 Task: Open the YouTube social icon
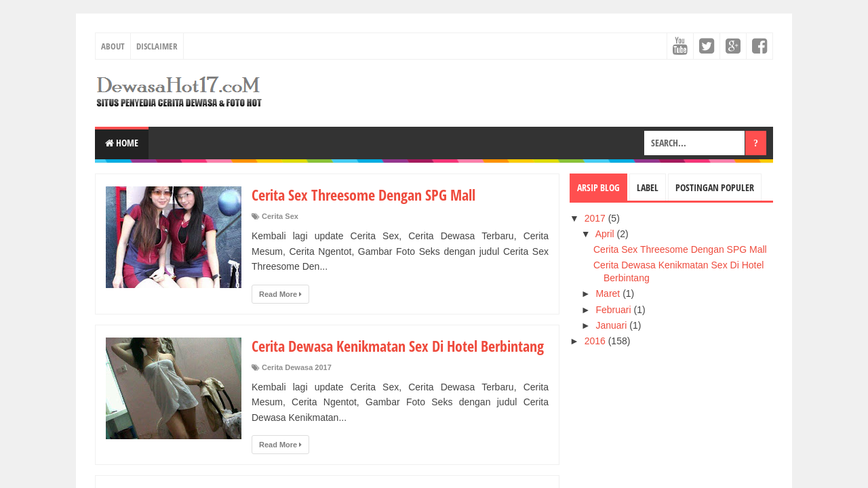679,46
